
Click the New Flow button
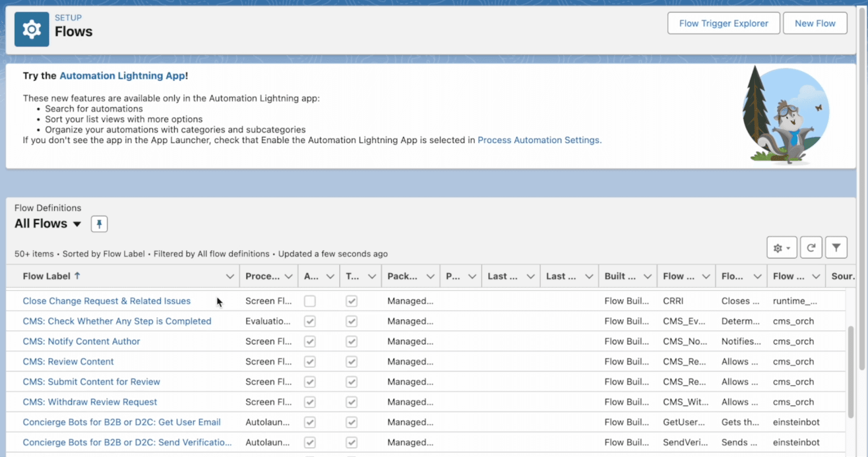coord(814,23)
